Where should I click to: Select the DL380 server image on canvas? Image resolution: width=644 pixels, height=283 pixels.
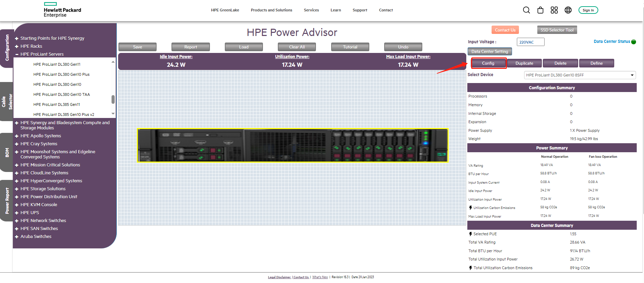click(x=293, y=145)
